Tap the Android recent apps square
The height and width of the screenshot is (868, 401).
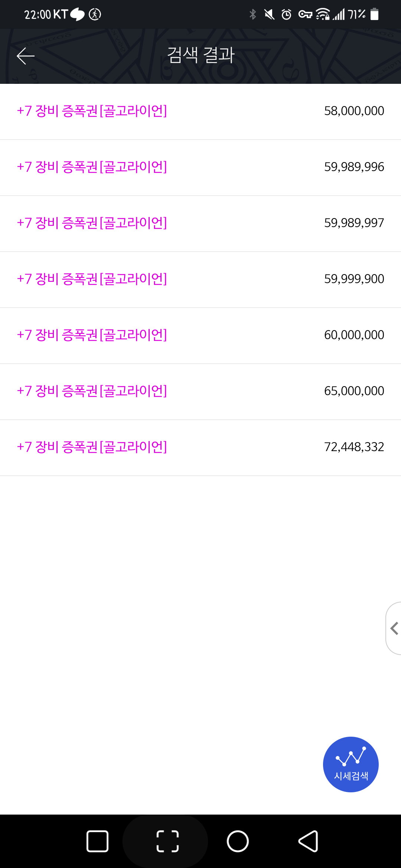point(97,841)
